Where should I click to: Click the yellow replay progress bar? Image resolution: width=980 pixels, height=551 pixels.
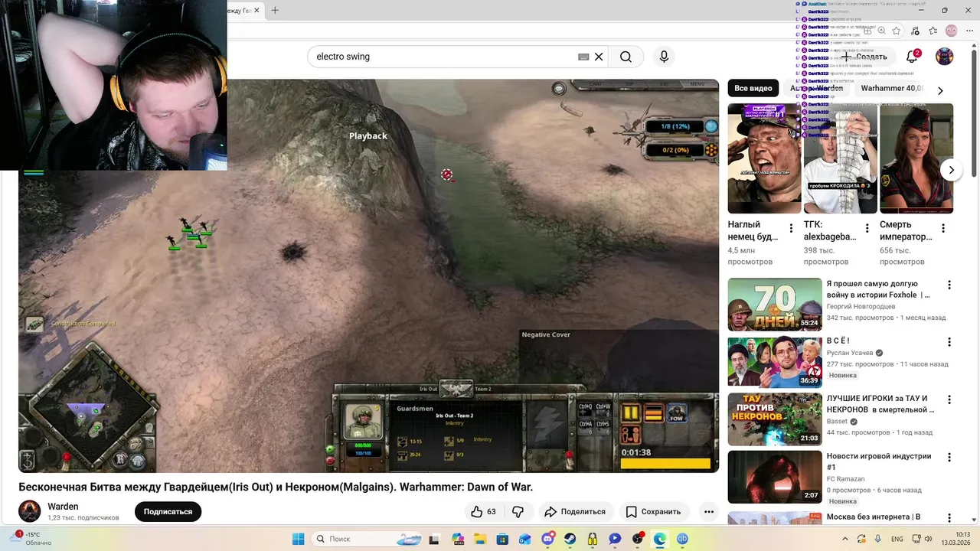(665, 463)
